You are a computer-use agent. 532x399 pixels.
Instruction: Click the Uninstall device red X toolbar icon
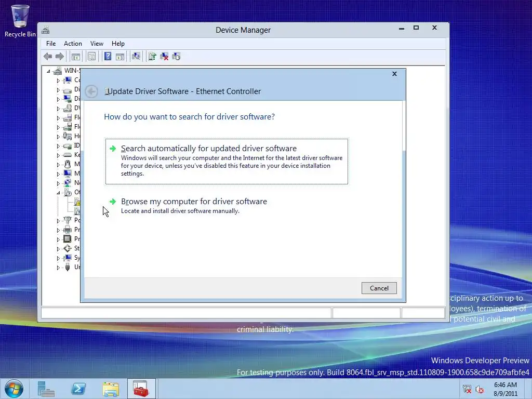click(x=164, y=56)
